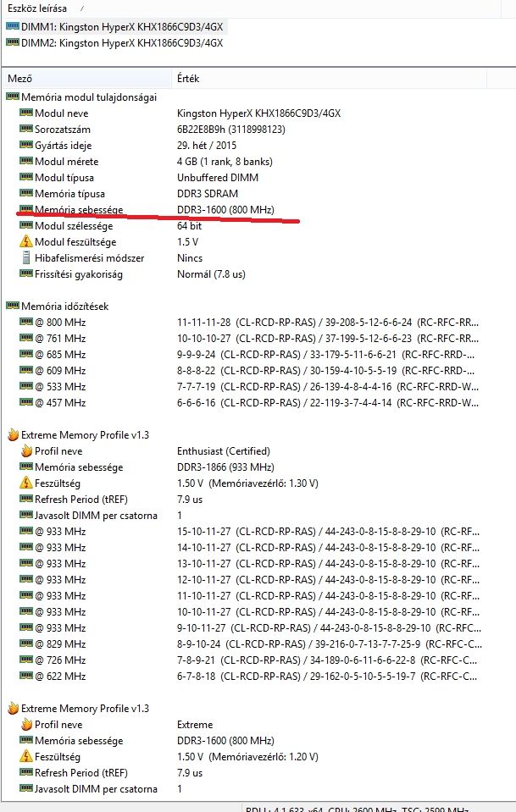The height and width of the screenshot is (812, 516).
Task: Click the chip icon beside @ 829 MHz
Action: (x=26, y=644)
